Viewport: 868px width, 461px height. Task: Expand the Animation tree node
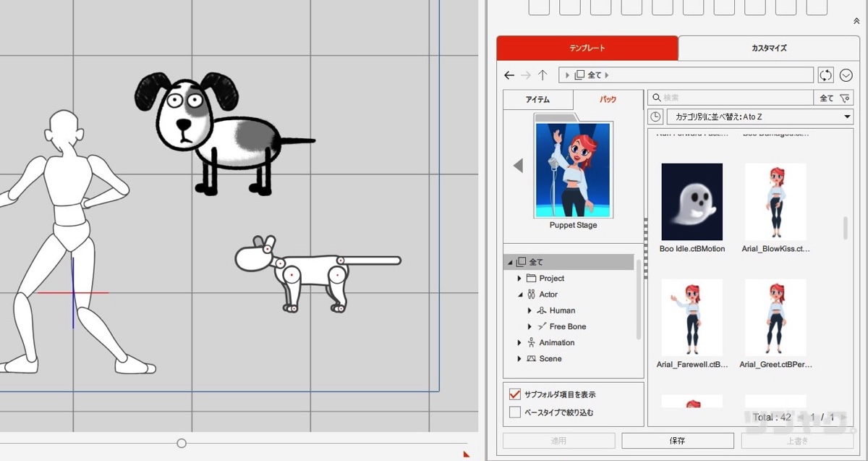click(519, 343)
